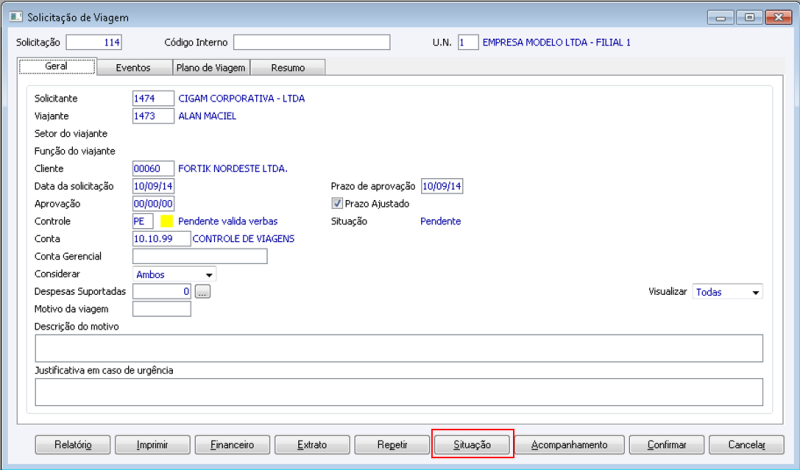Image resolution: width=800 pixels, height=470 pixels.
Task: Switch to the Geral tab
Action: 57,66
